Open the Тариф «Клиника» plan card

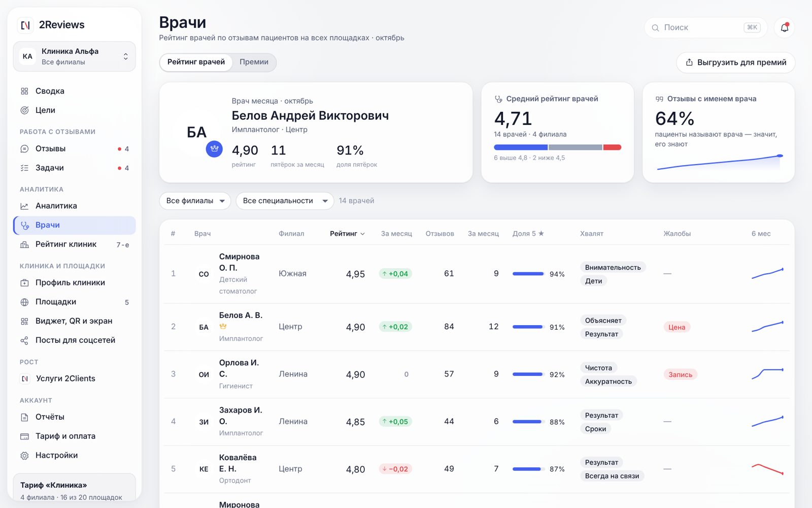pos(74,487)
